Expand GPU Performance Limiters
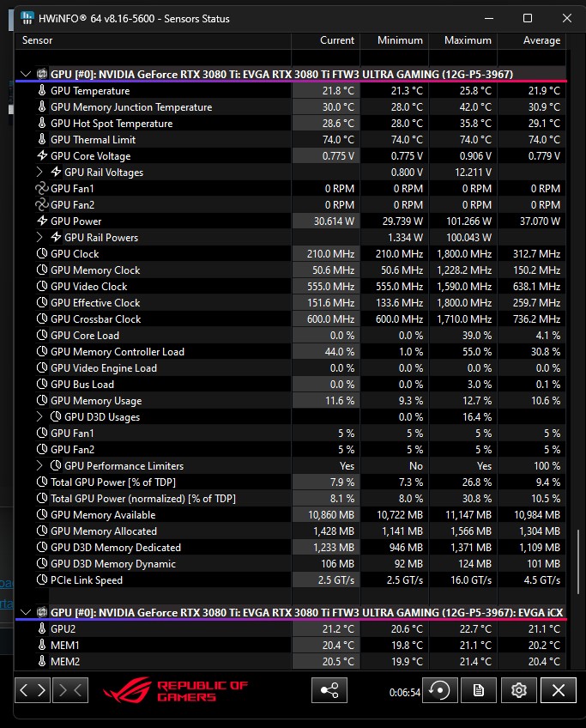 (x=40, y=465)
